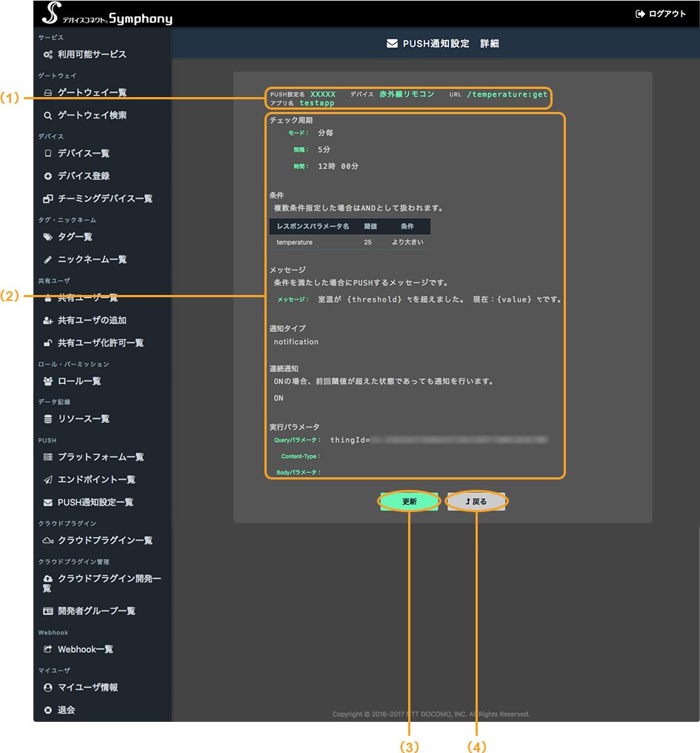Click the add-user icon for 共有ユーザの追加
The width and height of the screenshot is (700, 753).
coord(48,320)
